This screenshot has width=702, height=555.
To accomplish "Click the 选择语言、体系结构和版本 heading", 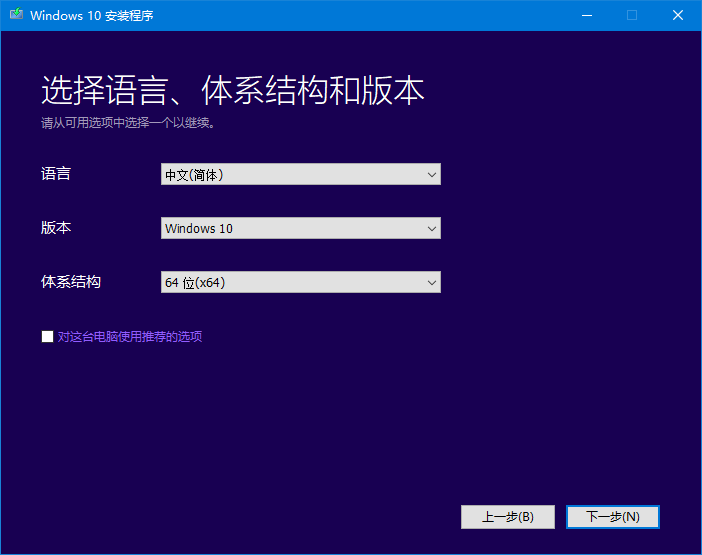I will [x=232, y=91].
